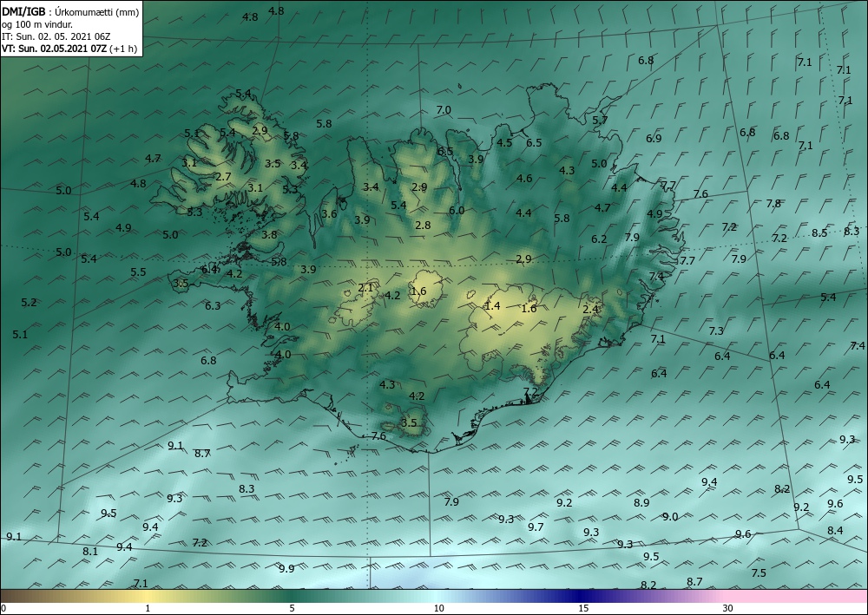Click the 'DMI/IGB : Úrkomumætti (mm)' title line
This screenshot has height=615, width=868.
pyautogui.click(x=70, y=12)
